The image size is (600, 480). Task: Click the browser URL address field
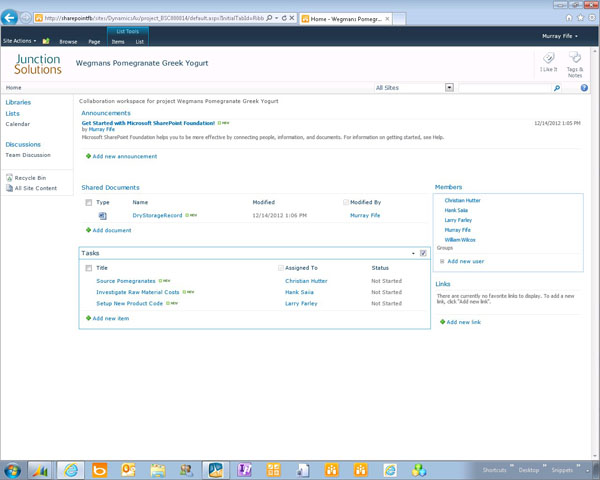pyautogui.click(x=154, y=18)
